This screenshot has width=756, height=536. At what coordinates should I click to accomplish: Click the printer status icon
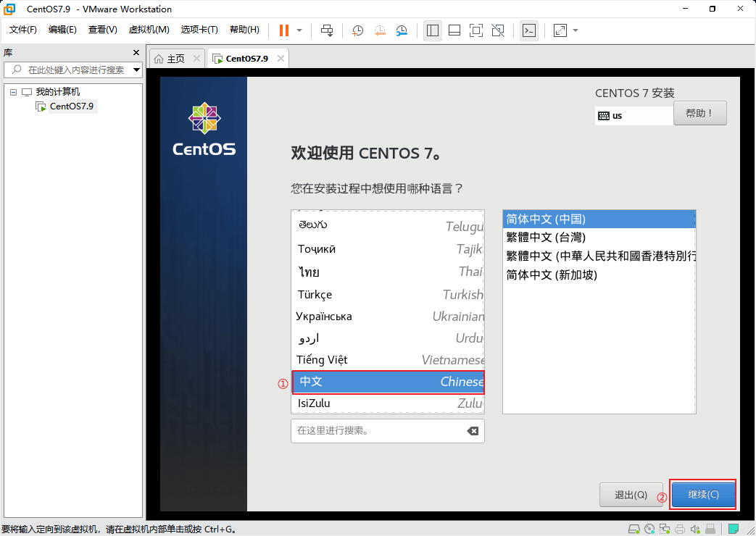tap(680, 529)
